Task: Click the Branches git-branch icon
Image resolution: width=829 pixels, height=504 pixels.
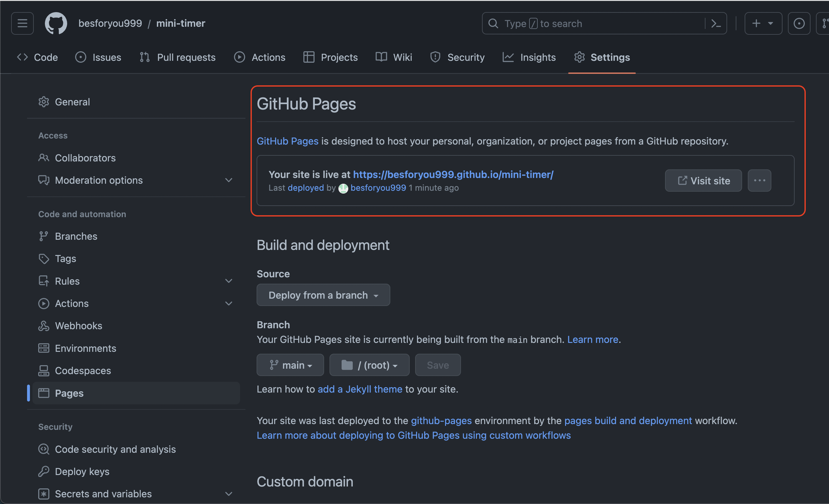Action: point(44,236)
